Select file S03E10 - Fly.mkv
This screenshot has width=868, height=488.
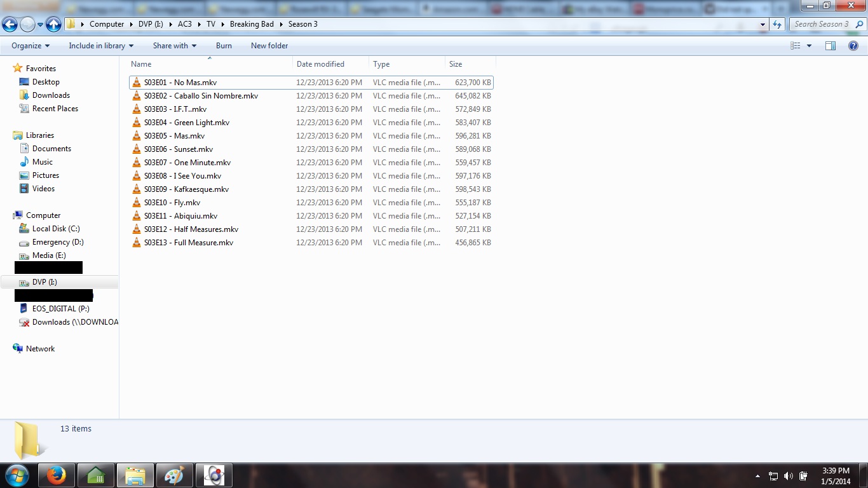coord(311,203)
